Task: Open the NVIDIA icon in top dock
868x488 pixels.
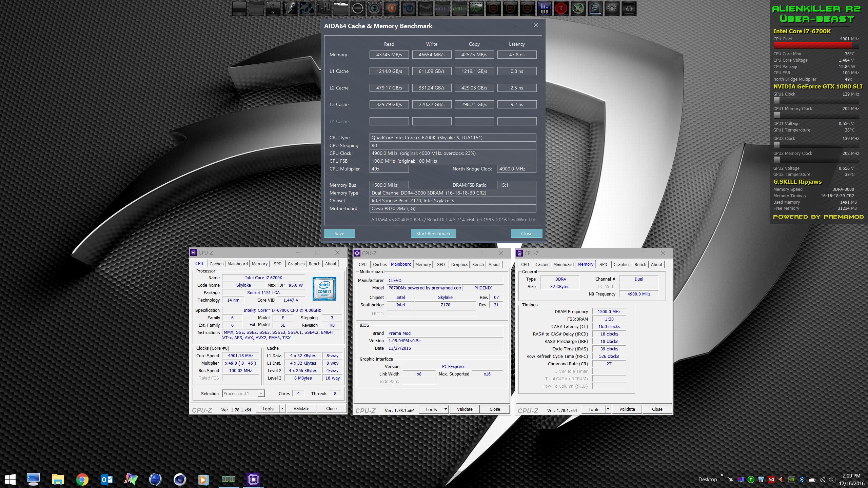Action: tap(476, 9)
